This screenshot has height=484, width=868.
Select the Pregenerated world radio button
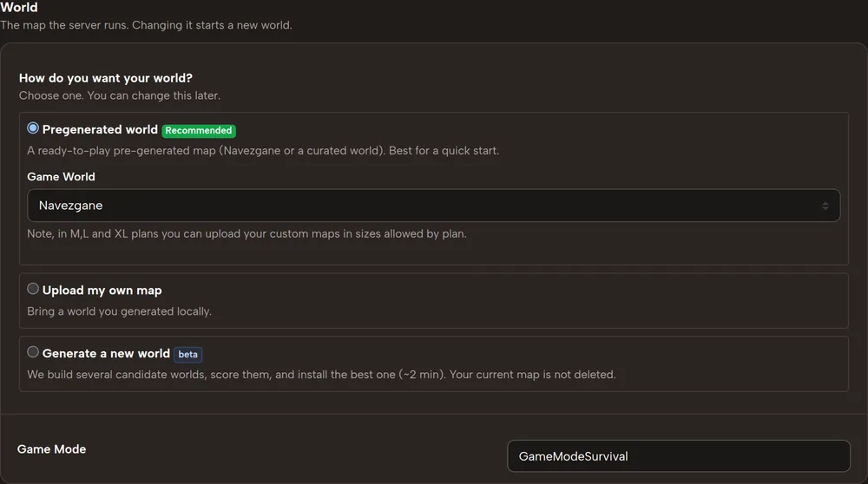pos(33,128)
